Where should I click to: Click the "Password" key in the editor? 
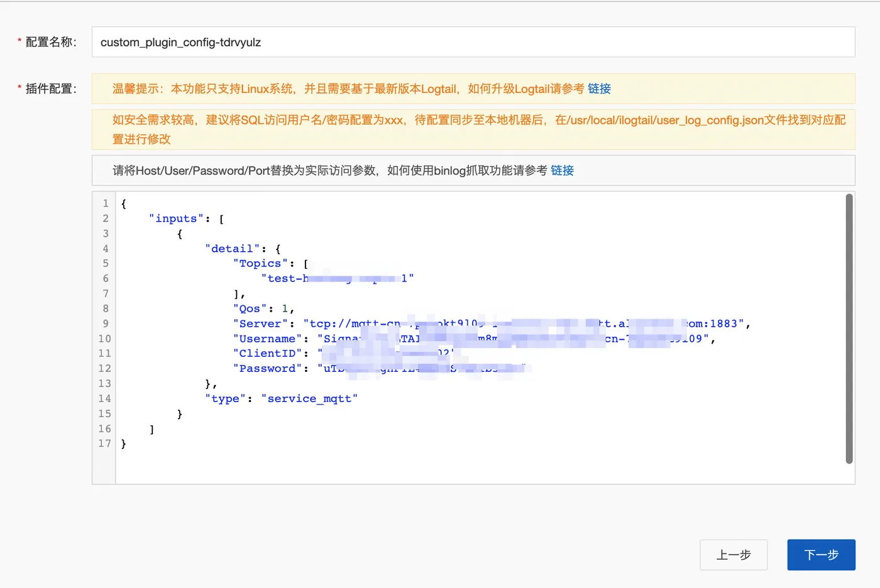(x=267, y=369)
